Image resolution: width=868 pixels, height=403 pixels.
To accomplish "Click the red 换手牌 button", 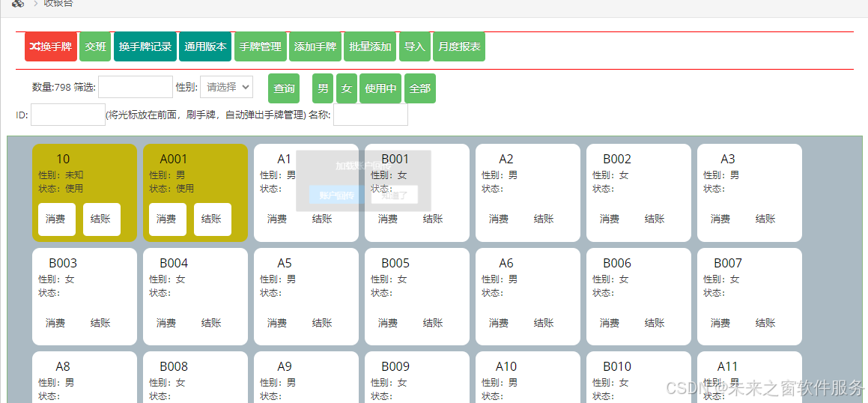I will click(x=51, y=46).
